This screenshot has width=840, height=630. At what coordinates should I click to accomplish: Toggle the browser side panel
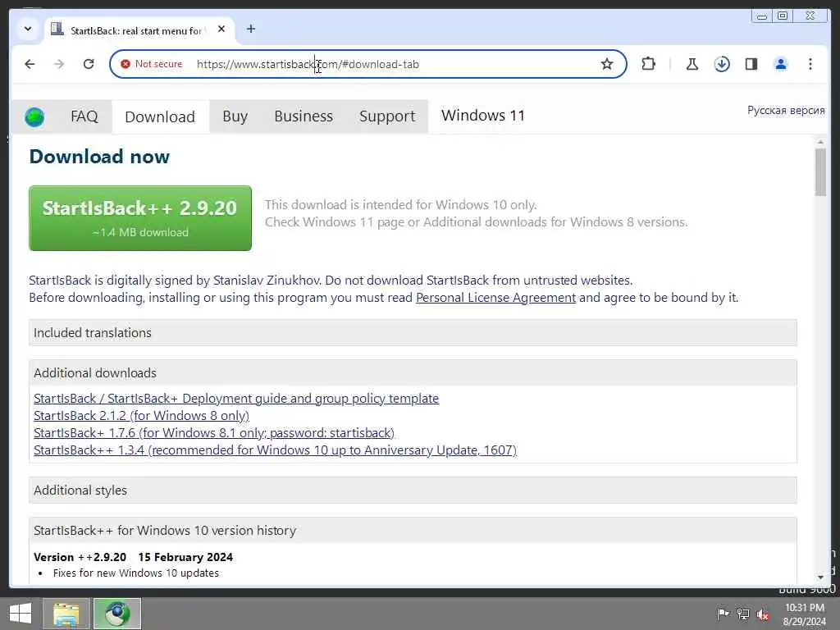click(x=751, y=64)
